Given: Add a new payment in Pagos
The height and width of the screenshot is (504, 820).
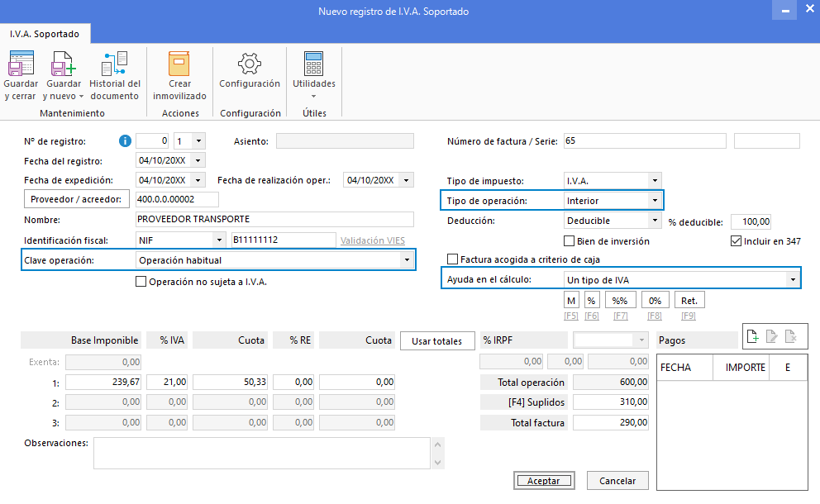Looking at the screenshot, I should coord(752,336).
